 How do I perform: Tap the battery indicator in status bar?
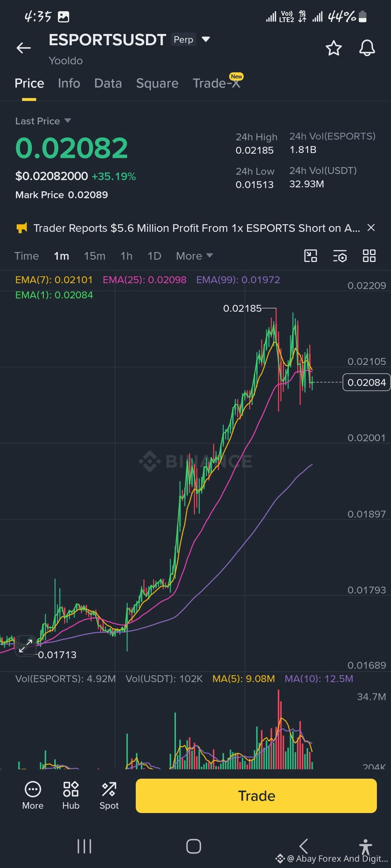tap(362, 17)
